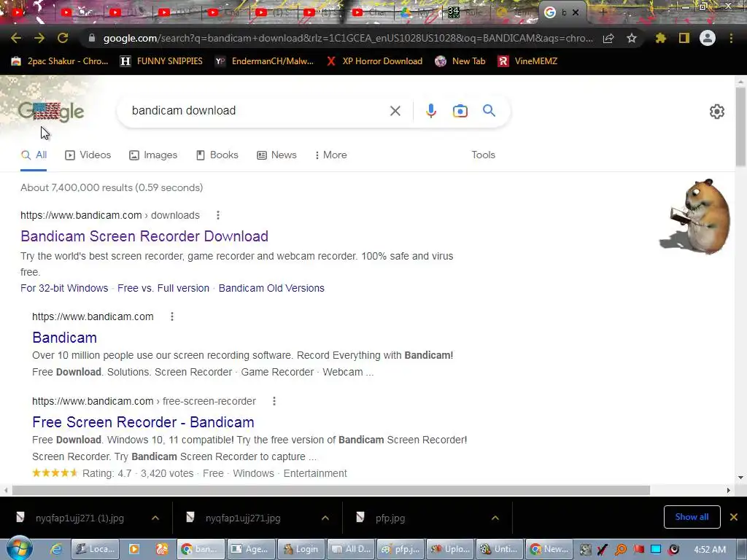
Task: Open the search Tools options
Action: point(483,155)
